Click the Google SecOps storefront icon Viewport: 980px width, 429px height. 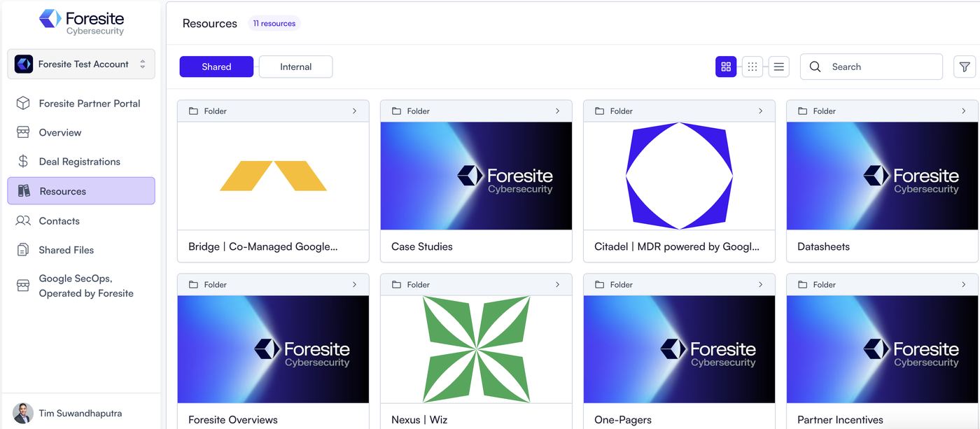[23, 286]
